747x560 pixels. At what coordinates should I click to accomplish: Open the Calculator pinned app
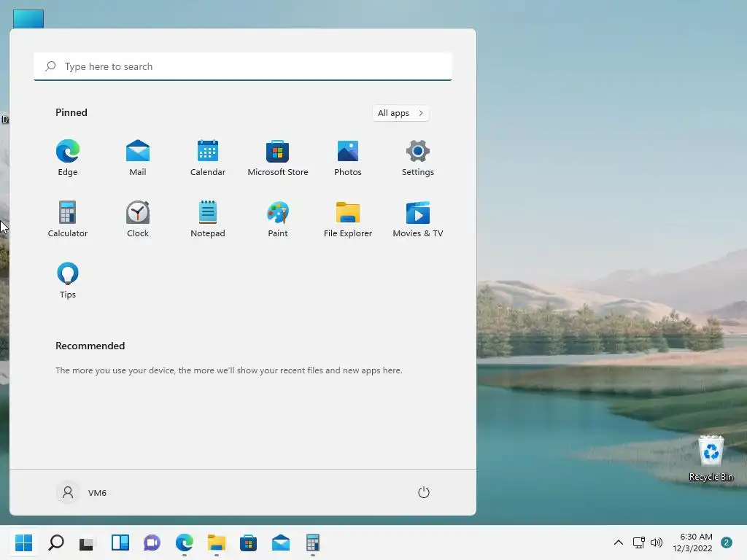point(68,219)
